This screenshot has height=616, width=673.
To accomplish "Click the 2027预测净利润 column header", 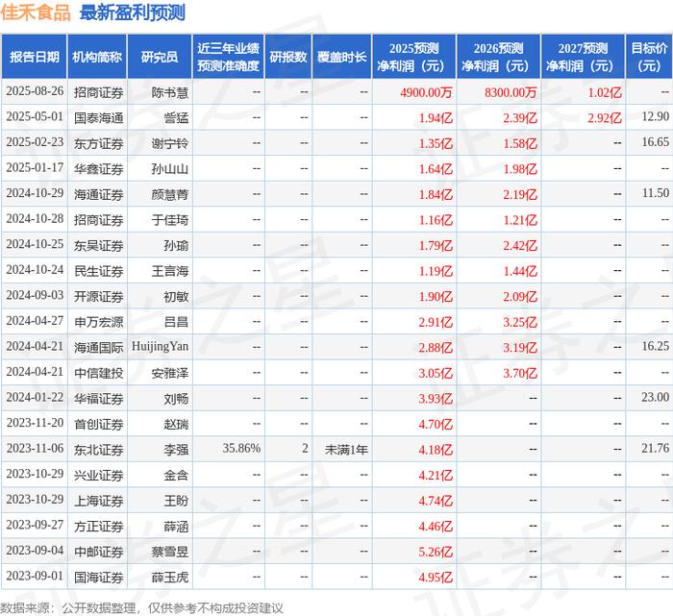I will (x=583, y=57).
